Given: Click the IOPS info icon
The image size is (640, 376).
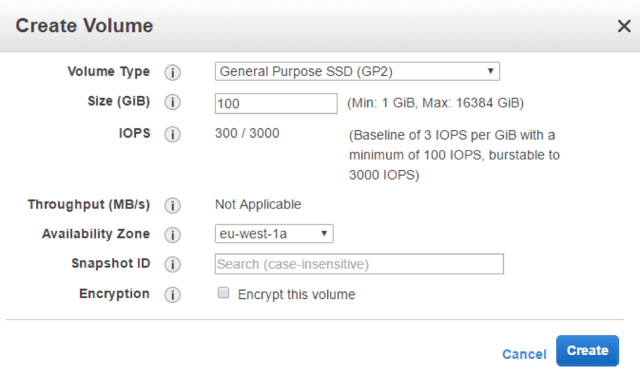Looking at the screenshot, I should [173, 134].
